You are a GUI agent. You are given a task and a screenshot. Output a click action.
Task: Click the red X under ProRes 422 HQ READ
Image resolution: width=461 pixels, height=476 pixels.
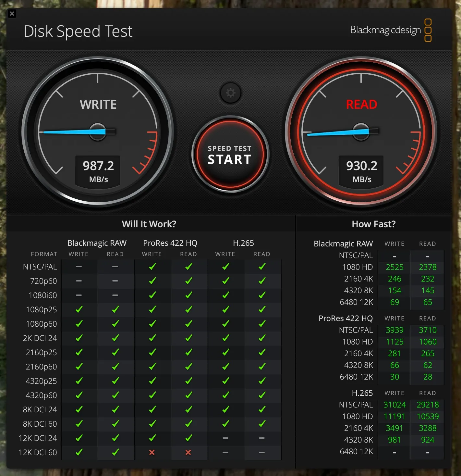click(x=188, y=452)
